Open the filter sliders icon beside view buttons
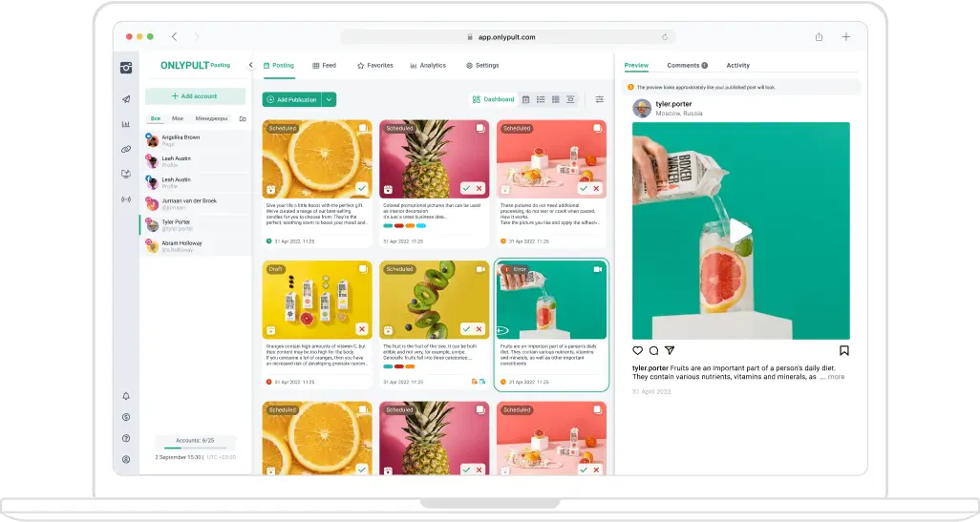This screenshot has height=522, width=980. pos(600,99)
